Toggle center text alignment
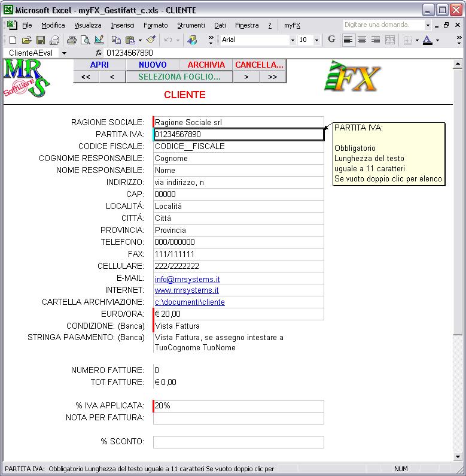466x476 pixels. point(362,40)
